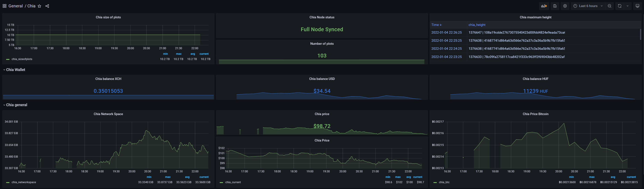Sort Network Space legend by max

(x=168, y=177)
